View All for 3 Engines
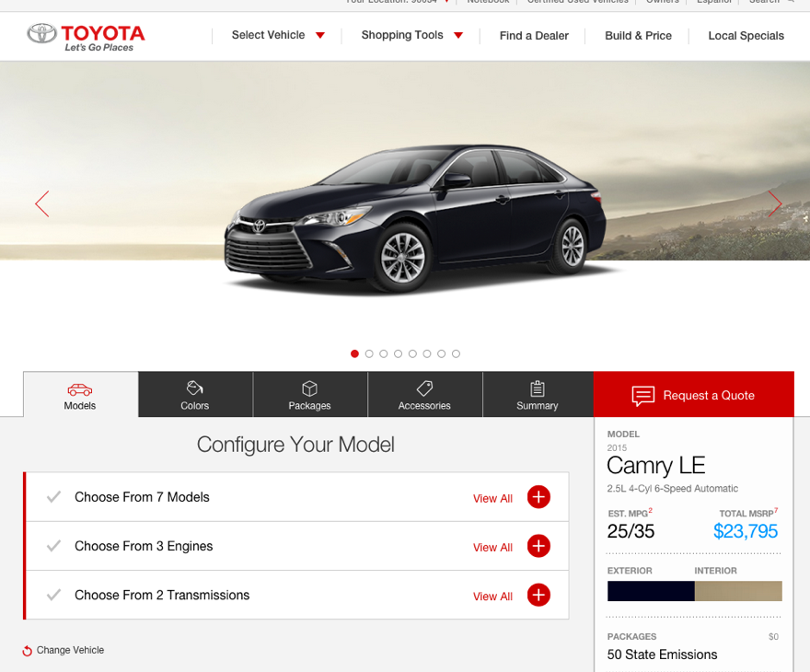Image resolution: width=810 pixels, height=672 pixels. point(492,548)
